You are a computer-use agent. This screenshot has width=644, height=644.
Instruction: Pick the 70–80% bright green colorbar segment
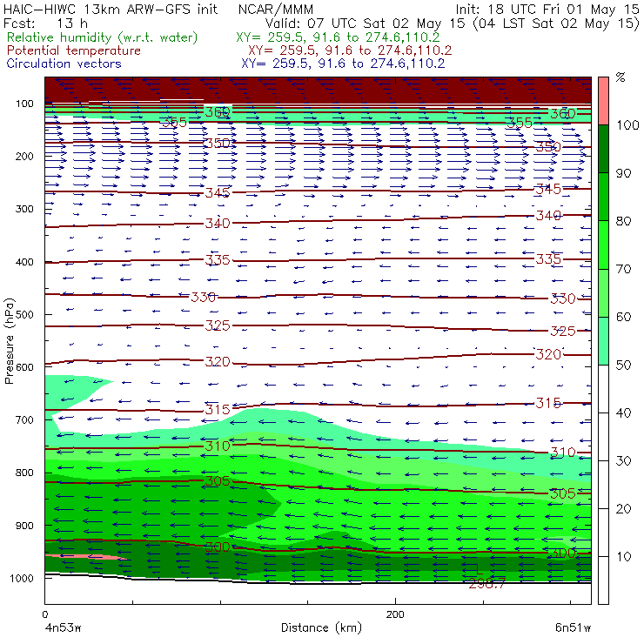[603, 245]
